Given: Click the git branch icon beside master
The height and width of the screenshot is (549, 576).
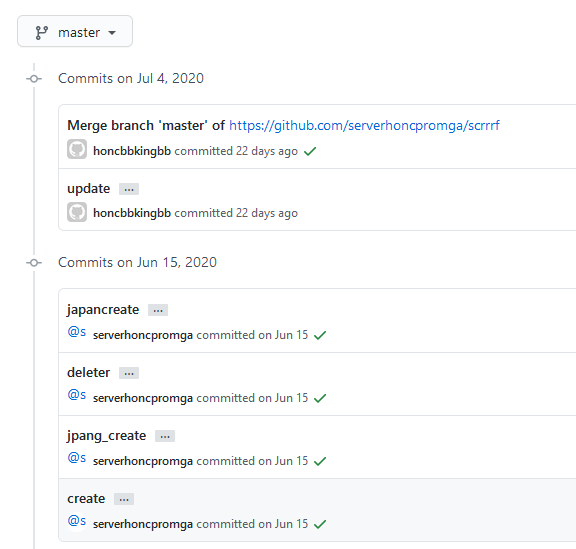Looking at the screenshot, I should 42,33.
